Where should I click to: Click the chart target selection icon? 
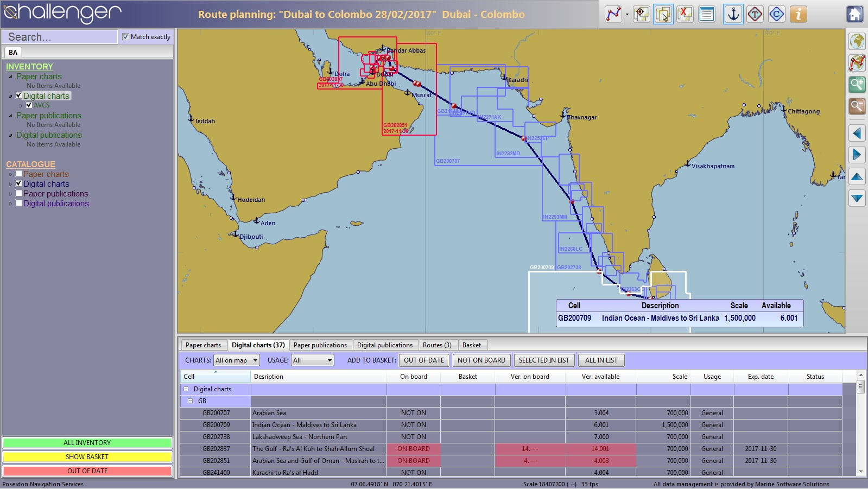641,14
